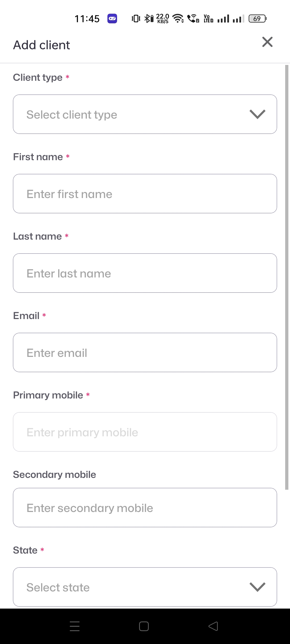Tap the Enter email input

145,353
